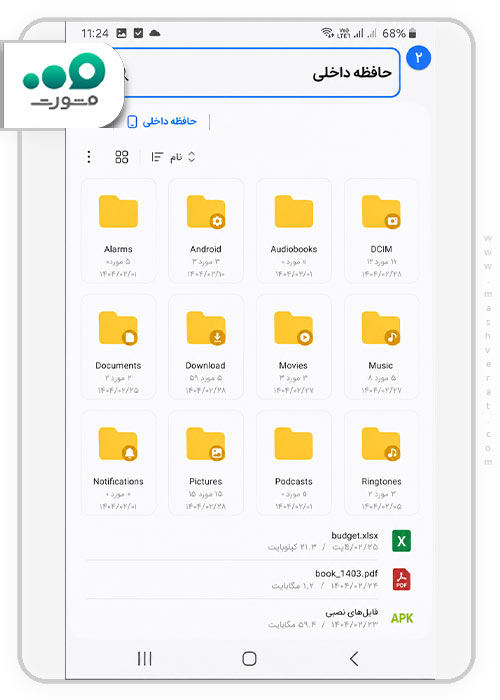Open the Audiobooks folder

point(294,230)
